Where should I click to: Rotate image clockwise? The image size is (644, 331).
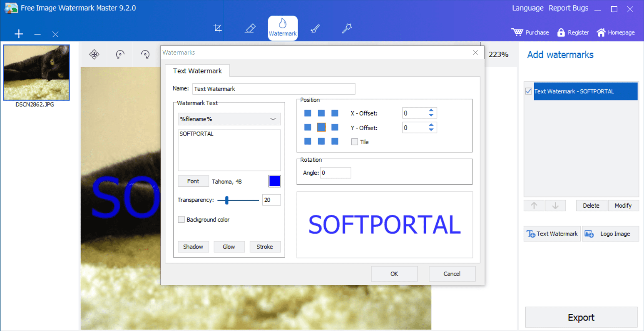coord(145,54)
